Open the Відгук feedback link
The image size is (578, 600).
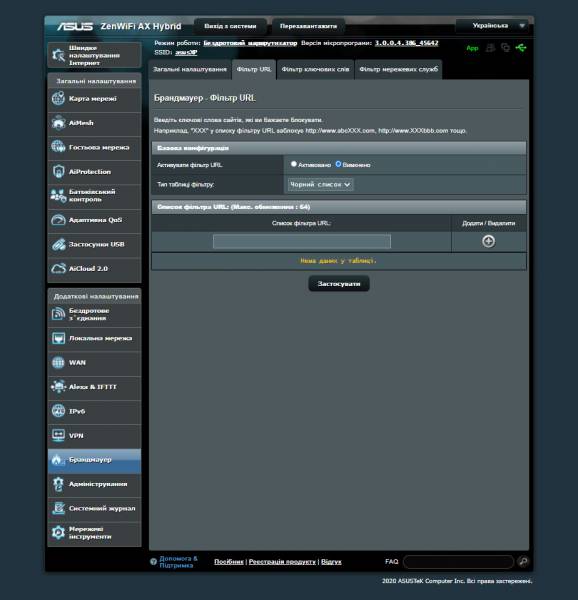331,562
